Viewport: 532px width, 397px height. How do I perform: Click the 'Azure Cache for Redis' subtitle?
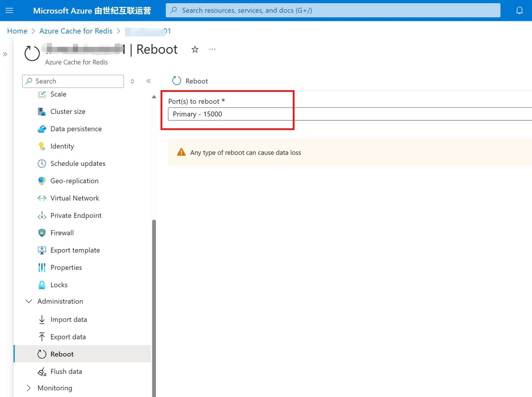[76, 62]
